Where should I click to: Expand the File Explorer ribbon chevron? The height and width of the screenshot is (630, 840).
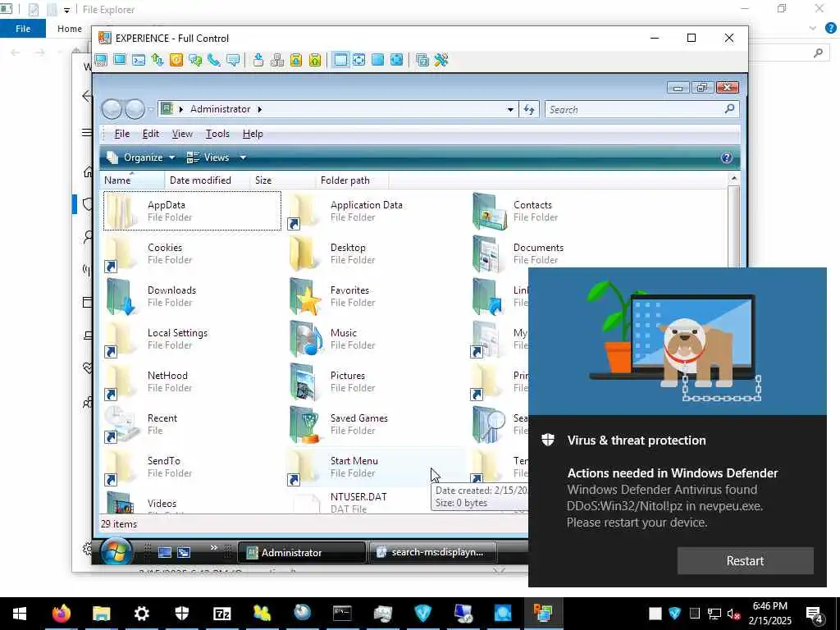pyautogui.click(x=813, y=29)
